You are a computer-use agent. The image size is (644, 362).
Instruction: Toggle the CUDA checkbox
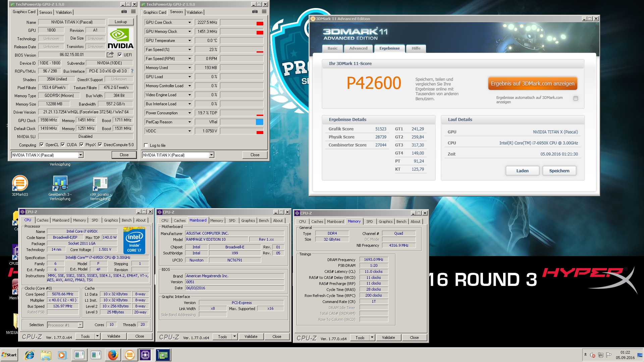click(x=63, y=145)
